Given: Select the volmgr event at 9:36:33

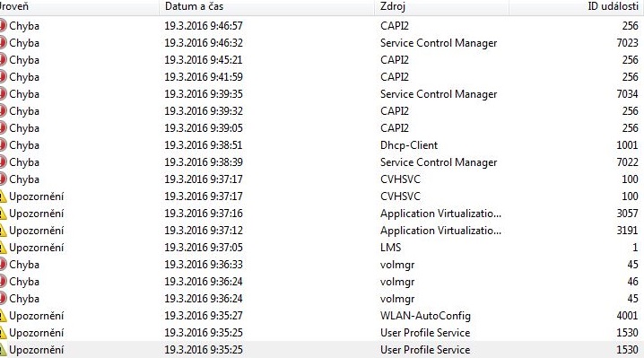Looking at the screenshot, I should (x=322, y=265).
